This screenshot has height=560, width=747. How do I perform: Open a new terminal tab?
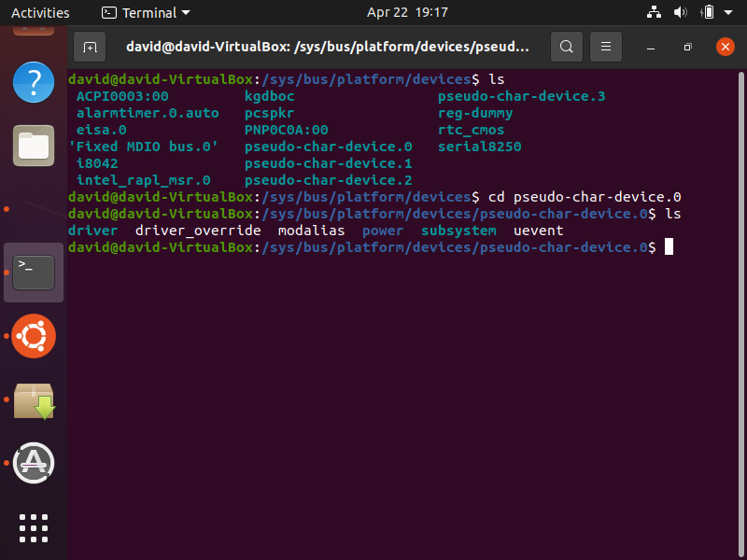(90, 46)
